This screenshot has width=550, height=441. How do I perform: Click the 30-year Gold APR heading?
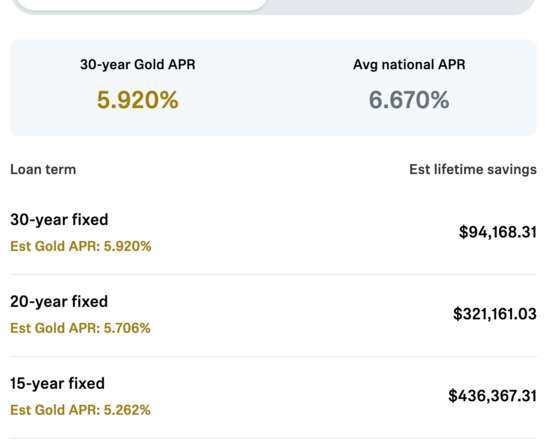pos(138,65)
